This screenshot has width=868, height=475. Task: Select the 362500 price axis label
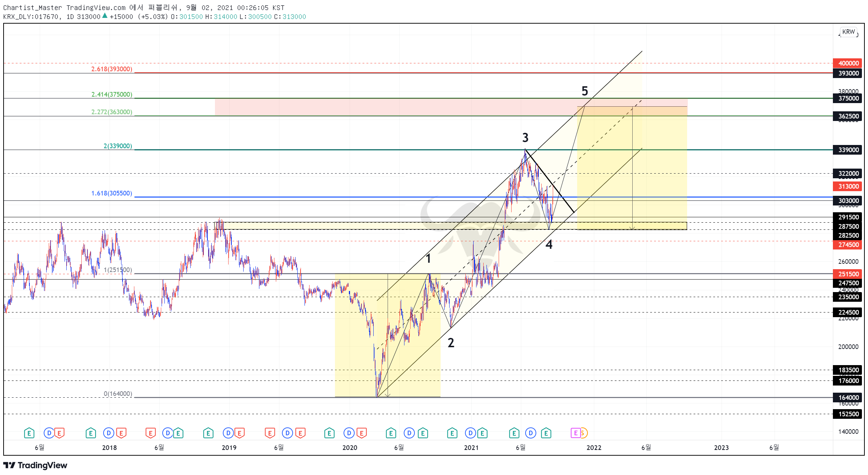click(848, 116)
